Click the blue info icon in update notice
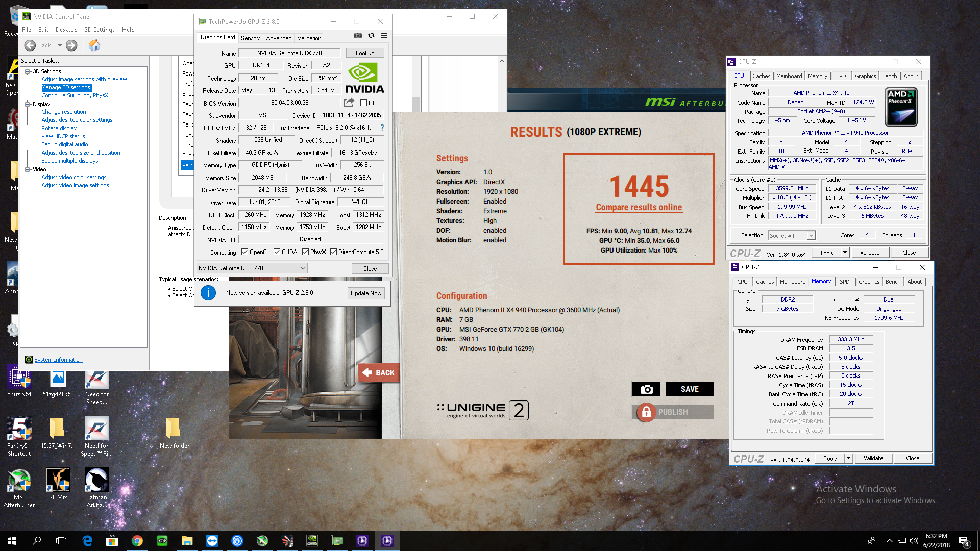This screenshot has height=551, width=980. point(208,293)
